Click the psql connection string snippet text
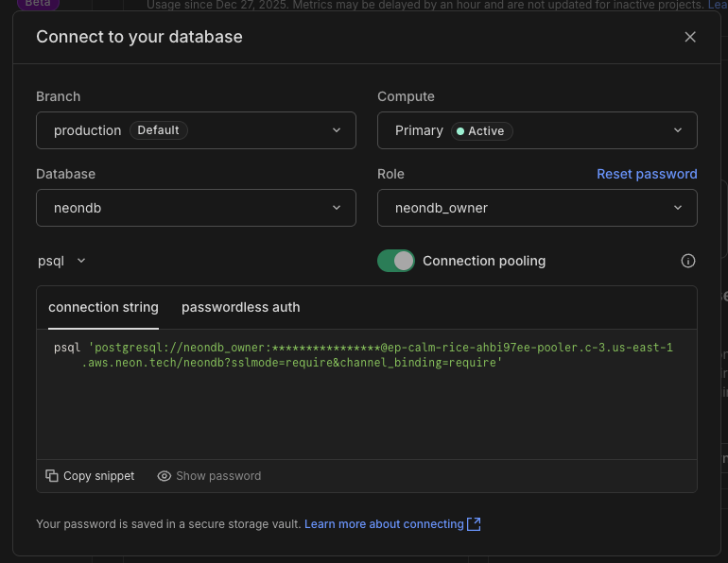 click(x=363, y=355)
